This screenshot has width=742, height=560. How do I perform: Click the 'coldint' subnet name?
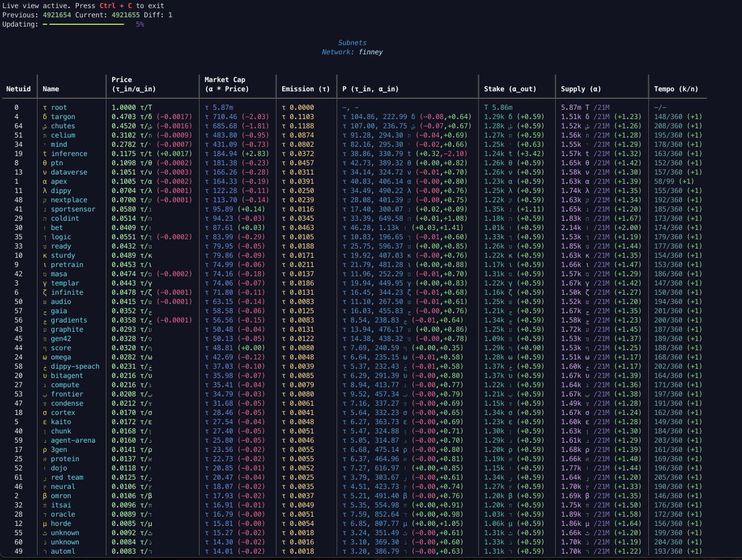pos(65,219)
